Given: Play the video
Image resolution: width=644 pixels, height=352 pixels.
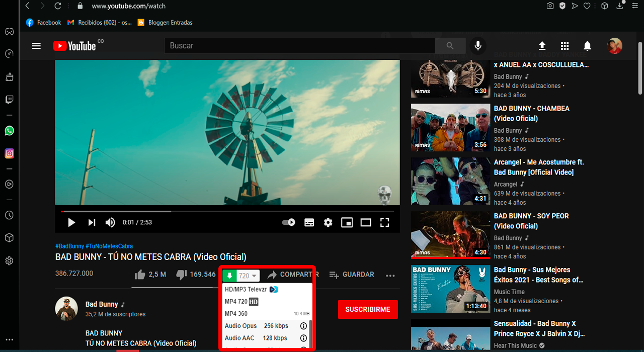Looking at the screenshot, I should 71,222.
